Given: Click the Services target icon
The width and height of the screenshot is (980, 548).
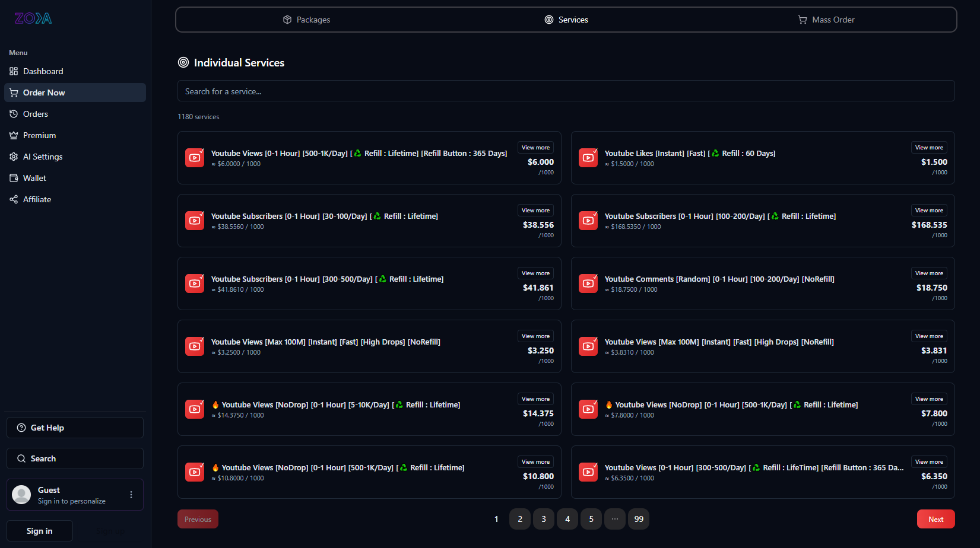Looking at the screenshot, I should point(549,20).
